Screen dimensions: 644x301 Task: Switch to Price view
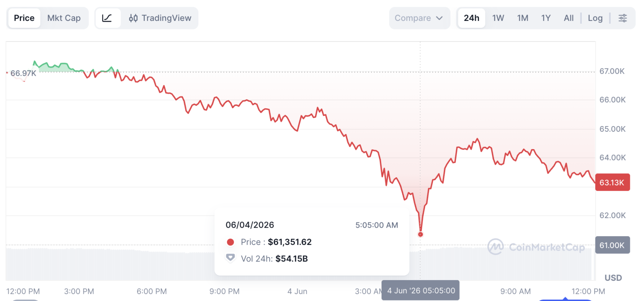pos(24,18)
